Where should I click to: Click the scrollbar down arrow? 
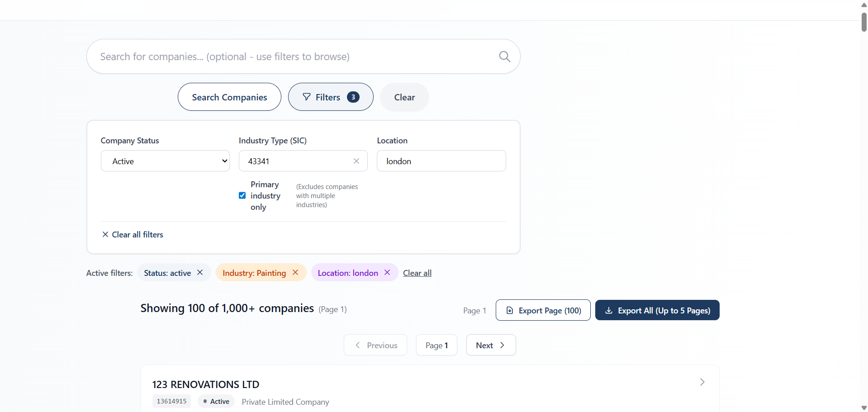[863, 407]
